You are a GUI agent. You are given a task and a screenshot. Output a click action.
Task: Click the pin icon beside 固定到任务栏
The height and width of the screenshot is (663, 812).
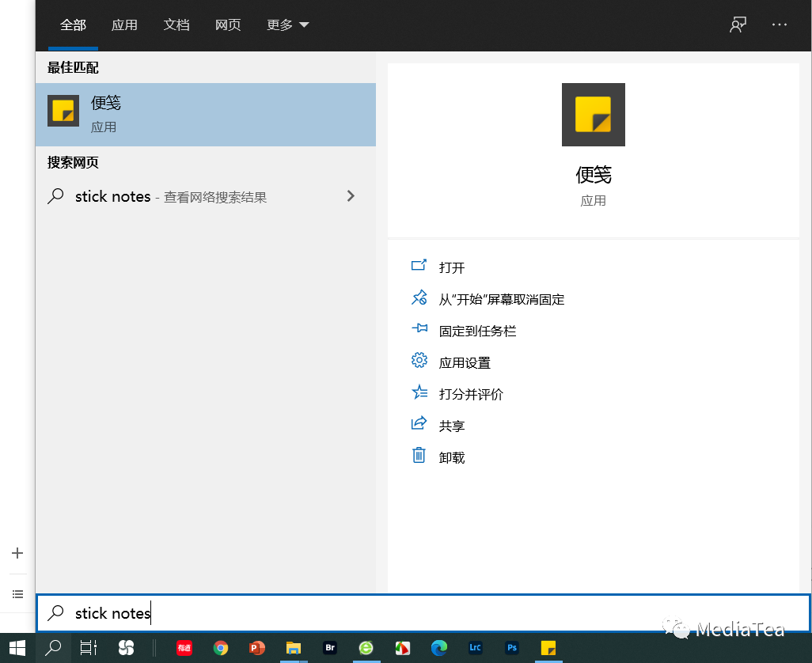419,328
